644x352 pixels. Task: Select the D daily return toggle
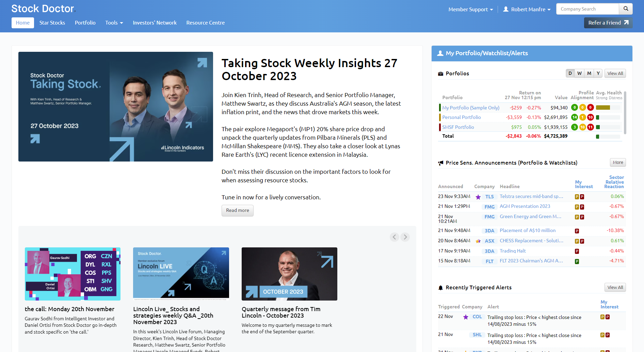(x=570, y=73)
